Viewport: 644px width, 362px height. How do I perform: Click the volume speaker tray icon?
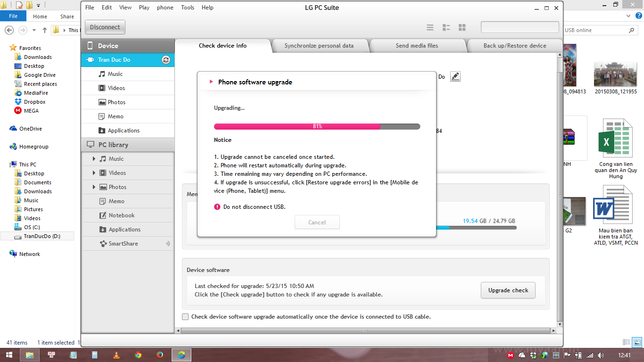tap(601, 355)
